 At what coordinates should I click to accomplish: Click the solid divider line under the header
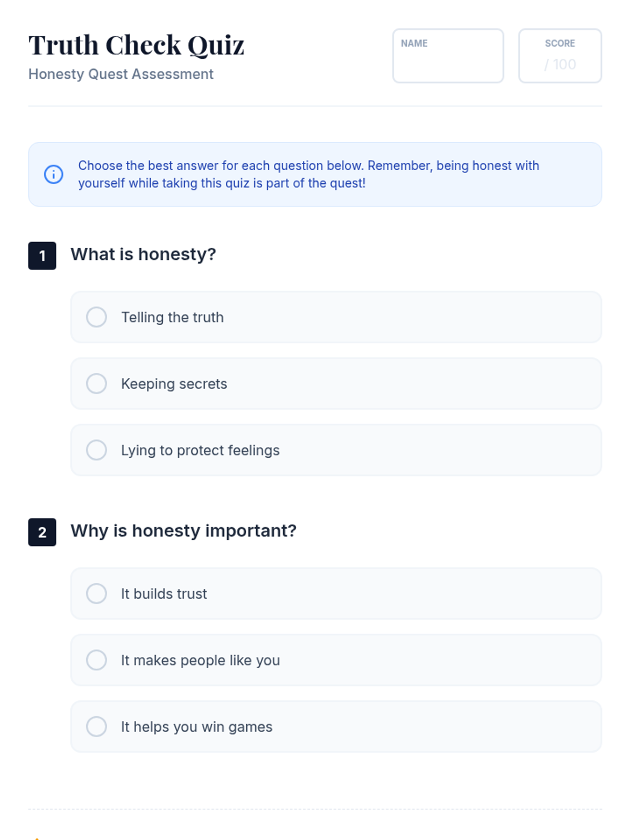point(315,106)
